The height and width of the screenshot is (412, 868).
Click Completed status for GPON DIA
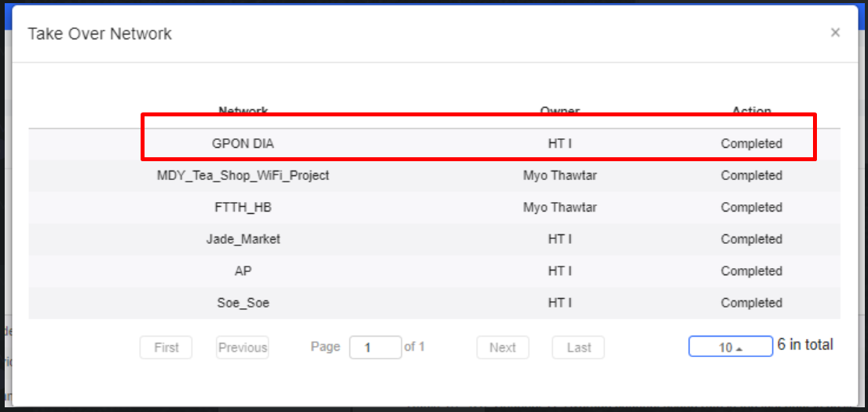tap(751, 144)
